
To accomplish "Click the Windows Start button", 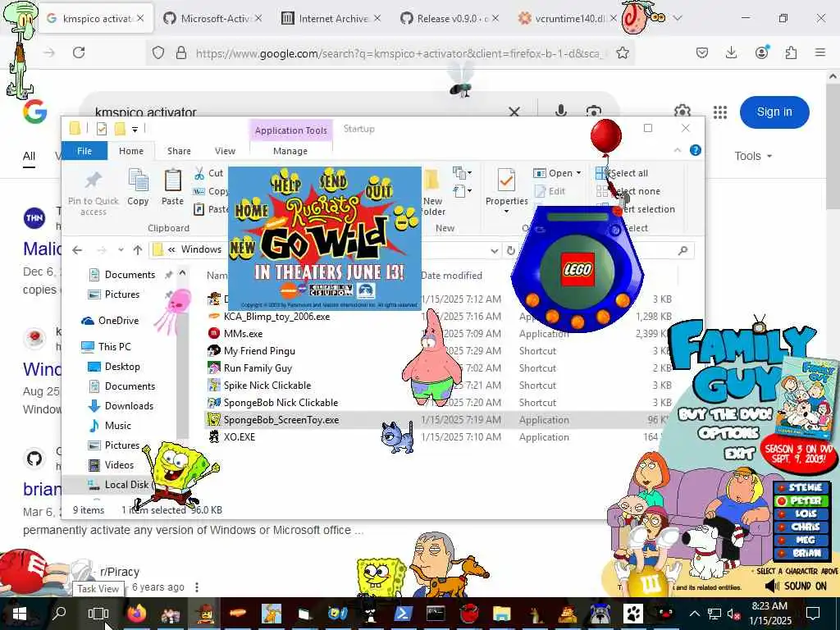I will pyautogui.click(x=20, y=614).
